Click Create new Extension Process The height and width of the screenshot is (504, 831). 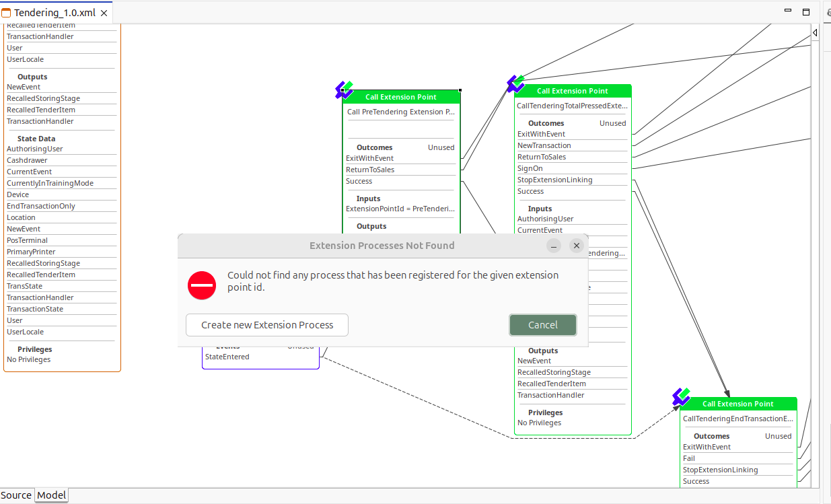(266, 324)
